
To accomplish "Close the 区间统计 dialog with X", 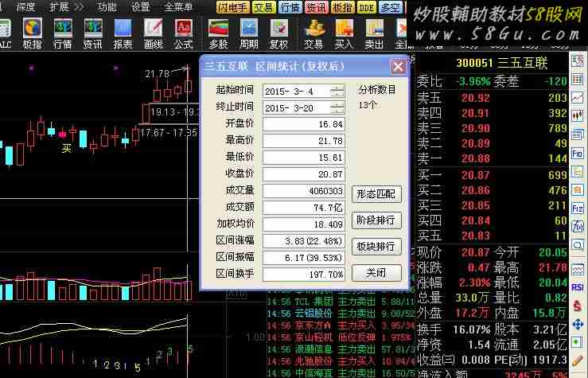I will (x=399, y=67).
